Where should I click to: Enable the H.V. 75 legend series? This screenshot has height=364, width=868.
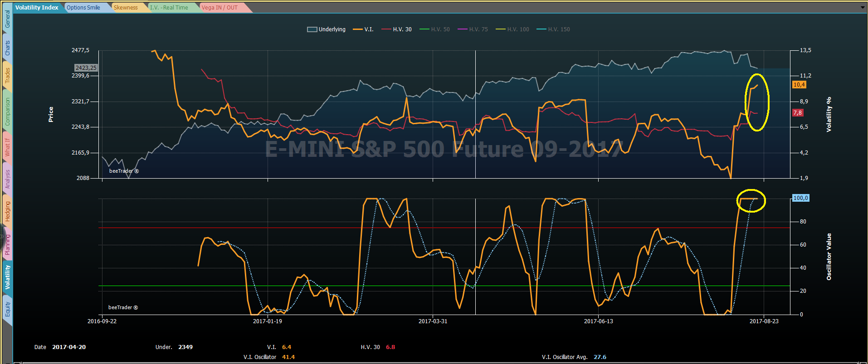click(473, 29)
